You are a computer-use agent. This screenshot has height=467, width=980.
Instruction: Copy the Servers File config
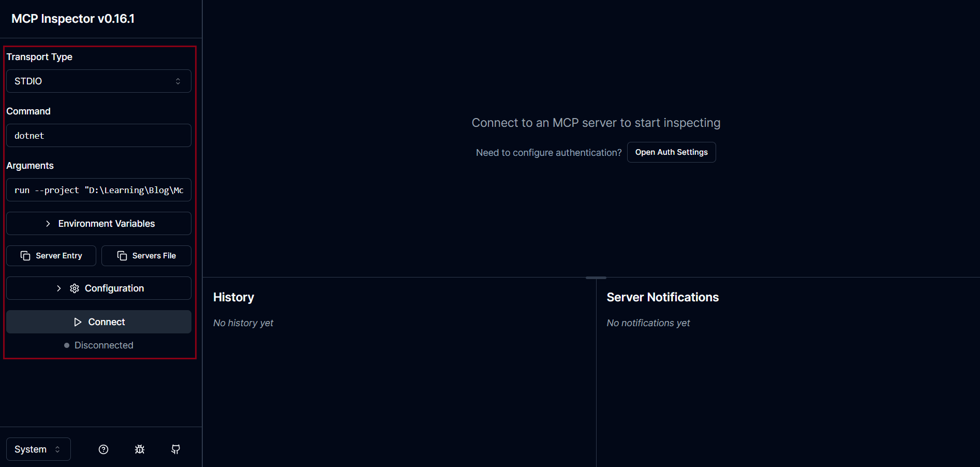(x=146, y=256)
